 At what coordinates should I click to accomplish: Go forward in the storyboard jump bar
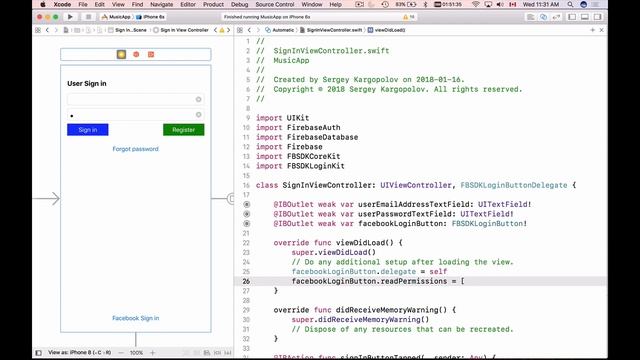click(x=56, y=30)
